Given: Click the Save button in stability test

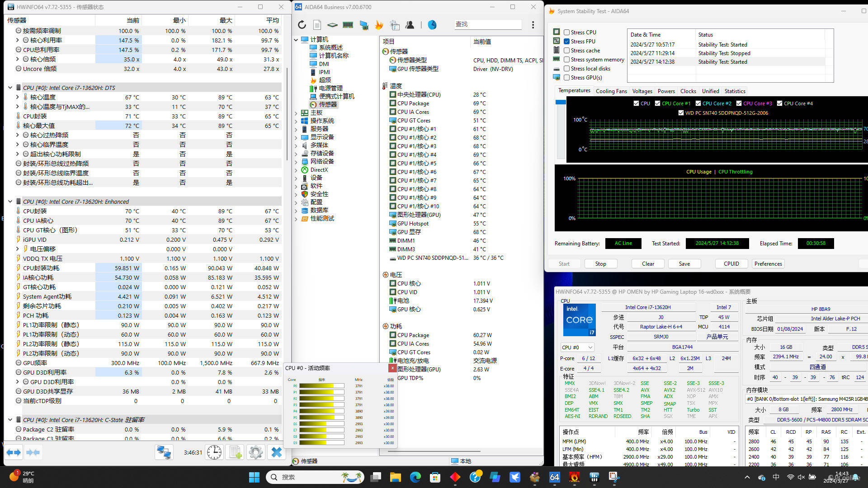Looking at the screenshot, I should pyautogui.click(x=684, y=264).
